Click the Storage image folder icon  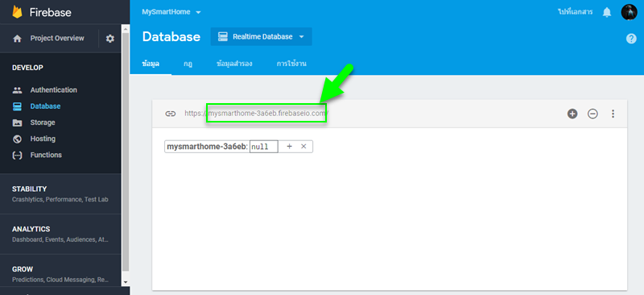coord(17,123)
